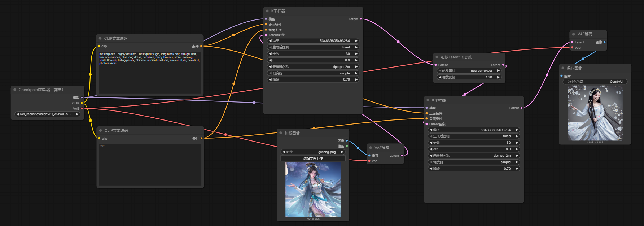The width and height of the screenshot is (644, 226).
Task: Open 采样器名称 dpmpp_2m dropdown in K采样器 feeding 缩放Latent
Action: (x=313, y=67)
